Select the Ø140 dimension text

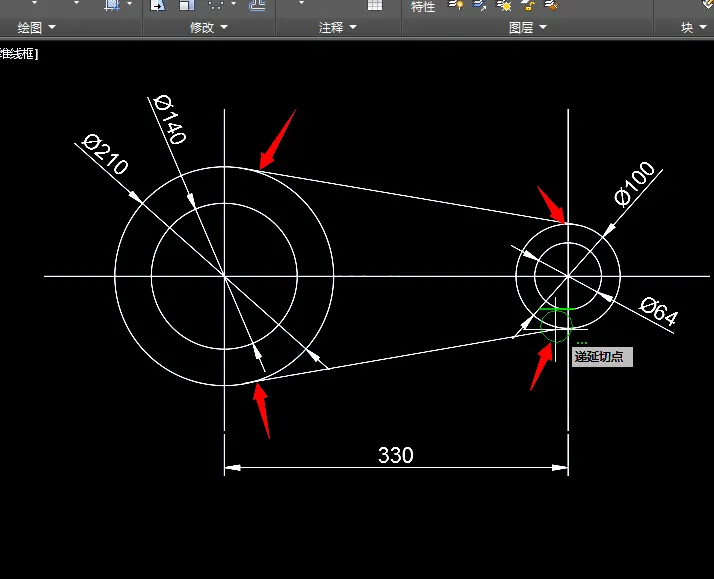pyautogui.click(x=170, y=119)
